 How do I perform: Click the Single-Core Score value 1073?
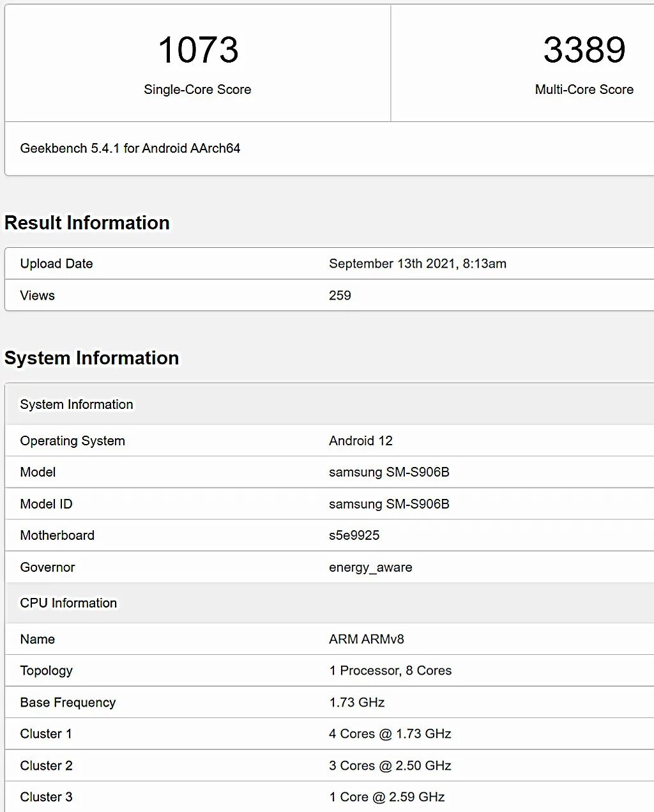click(x=198, y=51)
